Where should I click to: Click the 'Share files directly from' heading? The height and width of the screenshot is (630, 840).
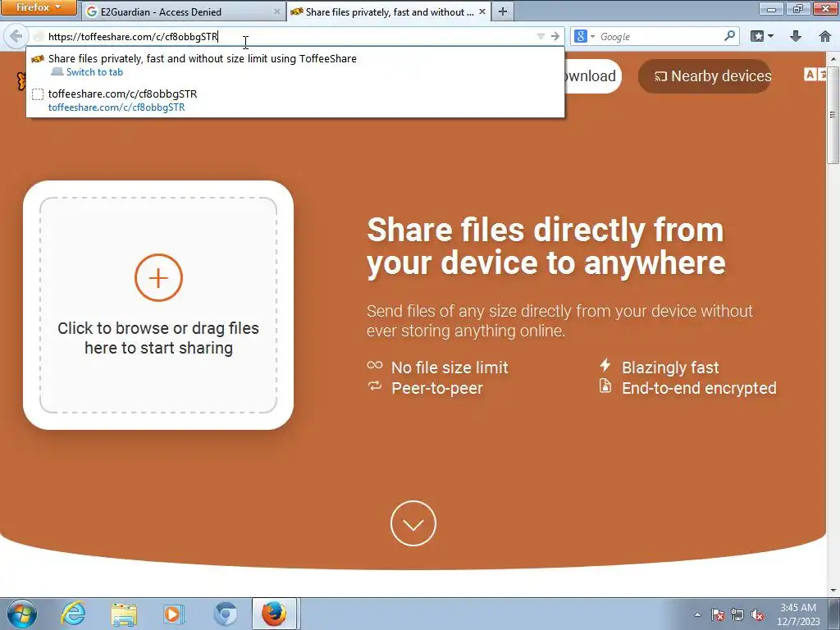546,246
